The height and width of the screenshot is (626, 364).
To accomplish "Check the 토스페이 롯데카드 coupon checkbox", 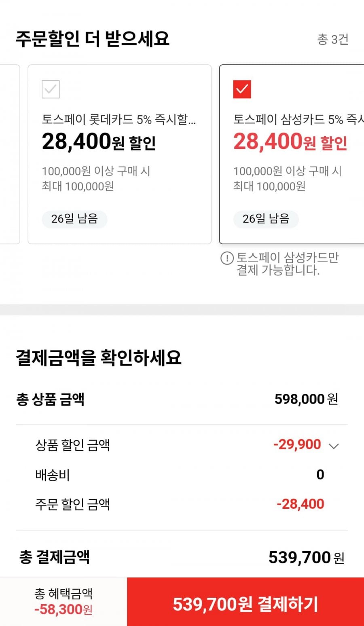I will (x=51, y=89).
